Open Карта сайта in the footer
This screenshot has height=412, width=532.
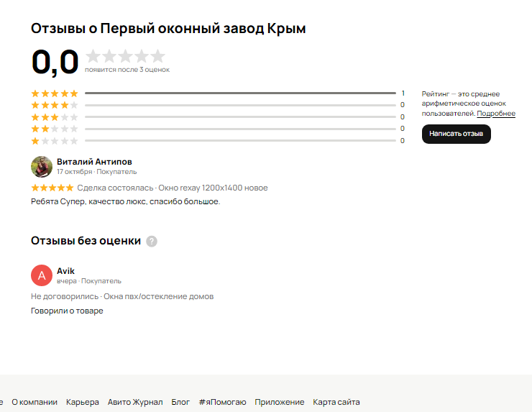point(336,402)
